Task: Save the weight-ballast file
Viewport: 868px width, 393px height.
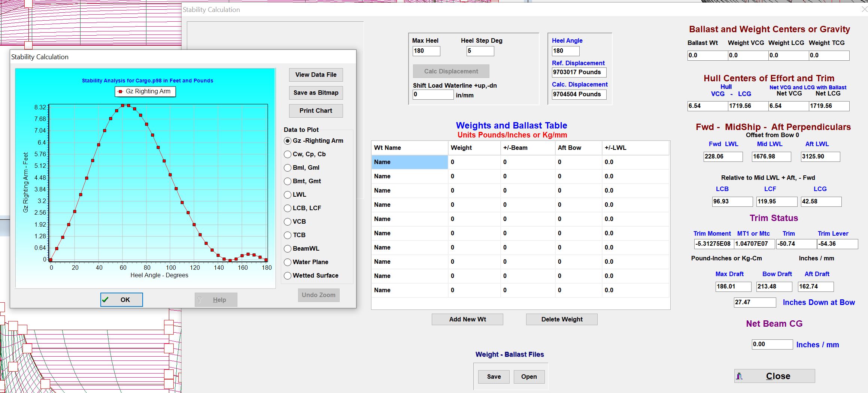Action: 494,377
